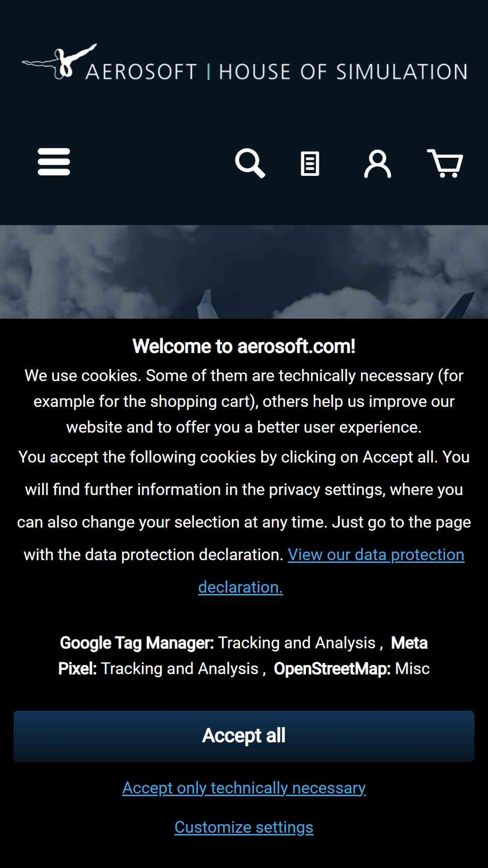Select the Meta Pixel cookie label
This screenshot has height=868, width=488.
point(243,656)
